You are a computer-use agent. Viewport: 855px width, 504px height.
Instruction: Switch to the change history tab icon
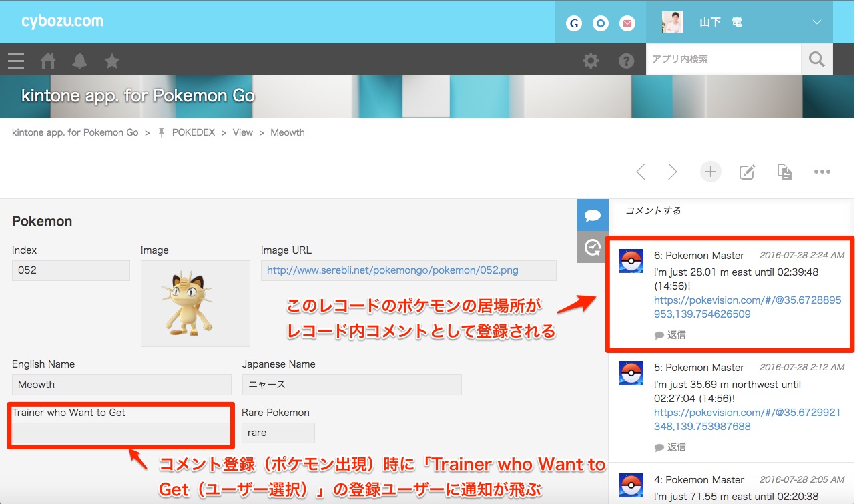(x=593, y=247)
